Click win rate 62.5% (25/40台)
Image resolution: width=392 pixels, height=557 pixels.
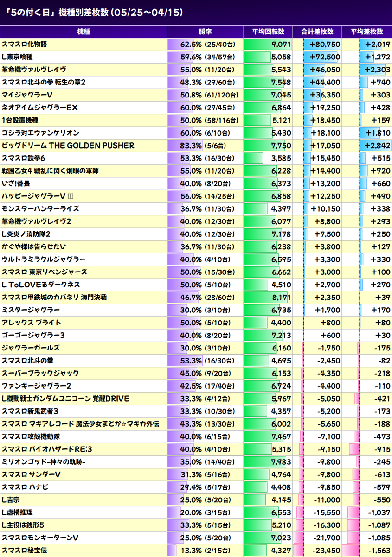click(x=207, y=45)
